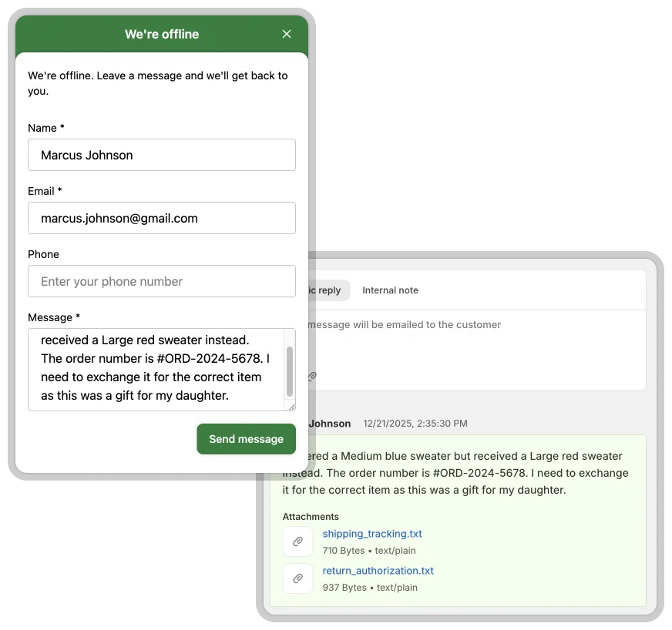Focus the Name field containing Marcus Johnson
The width and height of the screenshot is (672, 630).
(x=162, y=155)
